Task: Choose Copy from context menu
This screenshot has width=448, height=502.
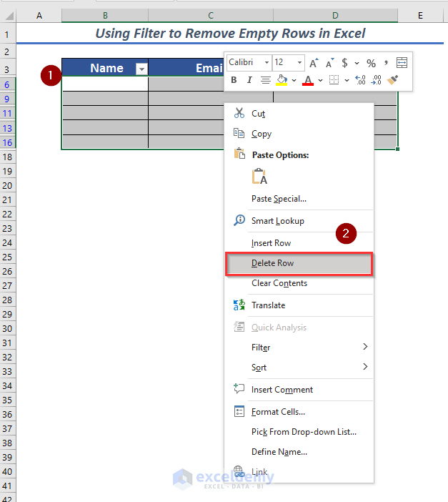Action: (299, 134)
